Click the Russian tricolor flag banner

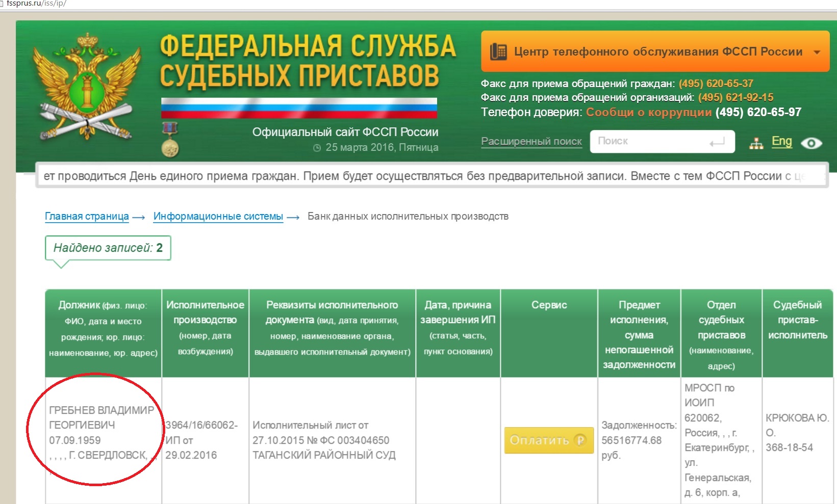click(x=299, y=108)
